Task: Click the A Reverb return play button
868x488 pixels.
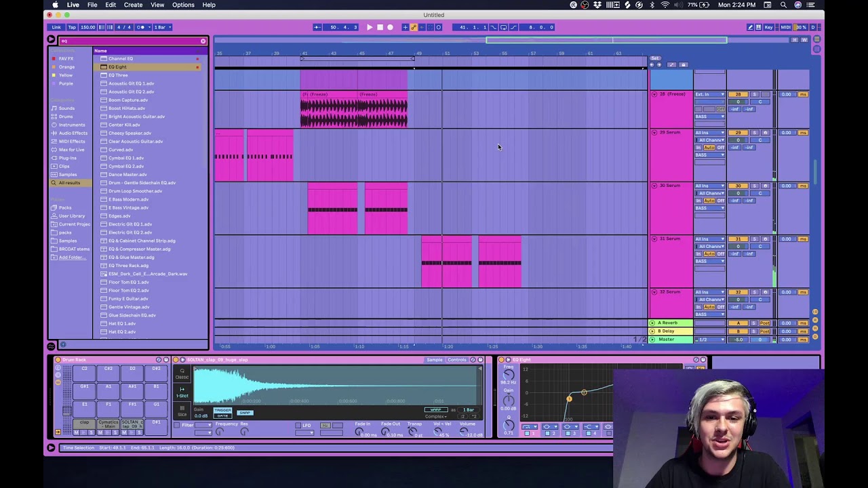Action: click(653, 323)
